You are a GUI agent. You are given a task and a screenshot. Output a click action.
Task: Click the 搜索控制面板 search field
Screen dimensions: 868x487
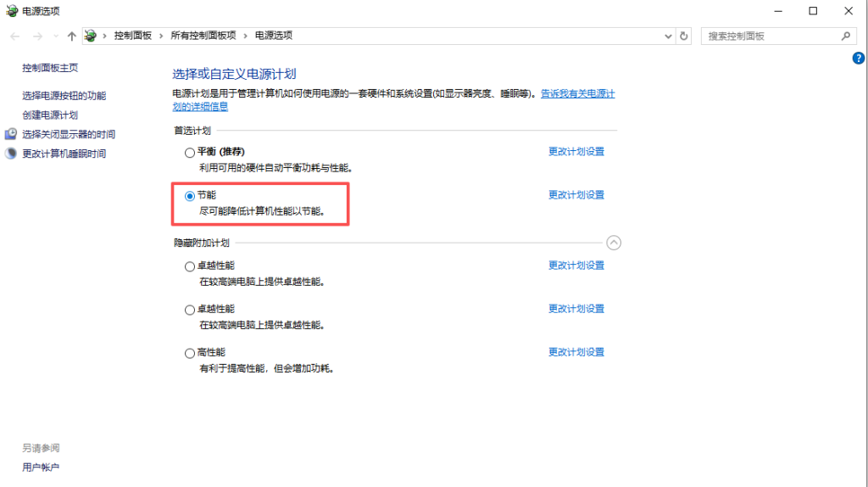(x=767, y=36)
